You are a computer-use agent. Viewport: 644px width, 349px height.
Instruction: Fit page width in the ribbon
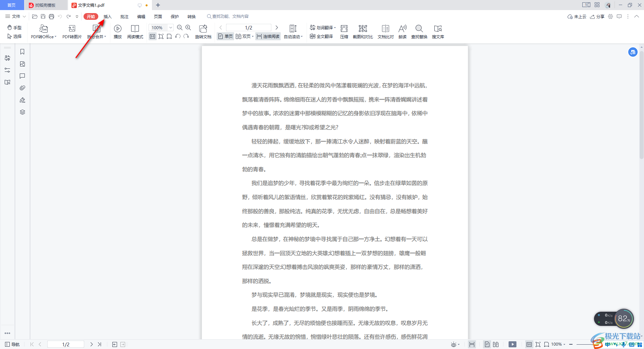coord(169,36)
